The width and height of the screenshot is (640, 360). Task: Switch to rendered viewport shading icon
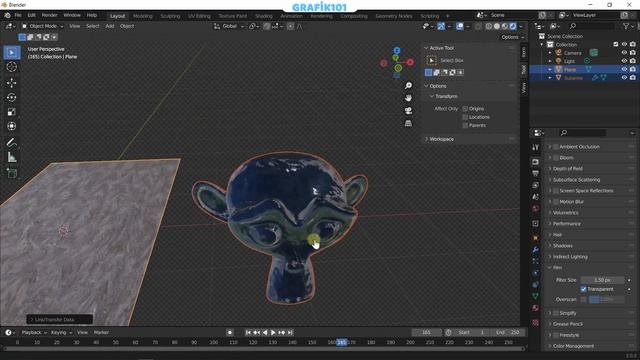513,26
